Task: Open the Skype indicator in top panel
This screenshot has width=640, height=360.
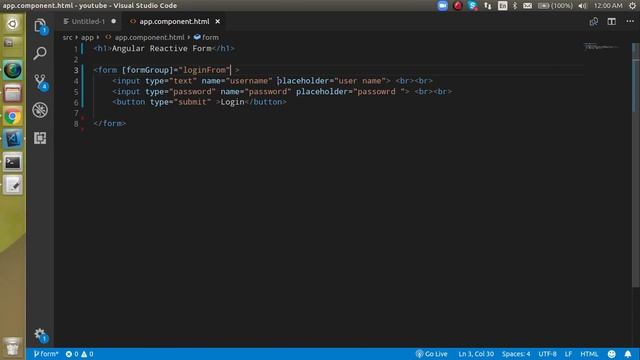Action: coord(473,6)
